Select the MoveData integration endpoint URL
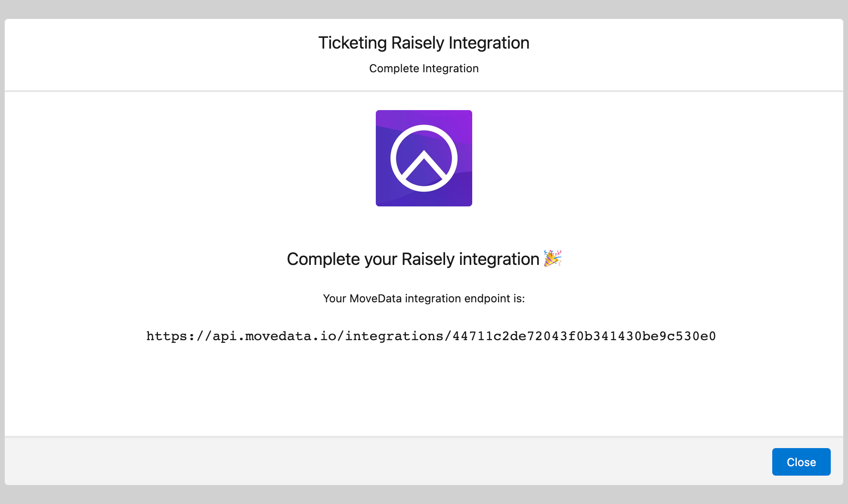Viewport: 848px width, 504px height. (431, 336)
